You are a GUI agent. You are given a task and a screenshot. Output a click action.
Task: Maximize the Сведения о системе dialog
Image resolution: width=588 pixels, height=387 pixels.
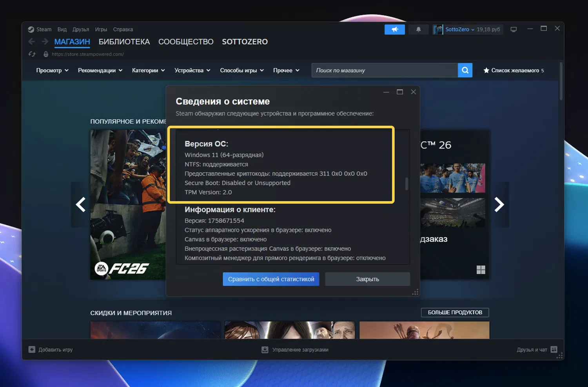(x=400, y=92)
